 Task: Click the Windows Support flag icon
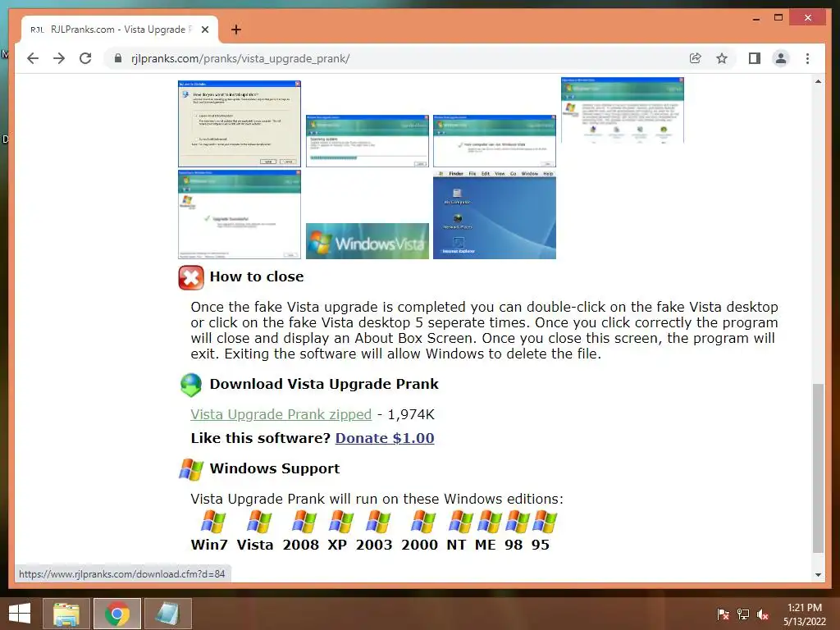click(x=191, y=469)
